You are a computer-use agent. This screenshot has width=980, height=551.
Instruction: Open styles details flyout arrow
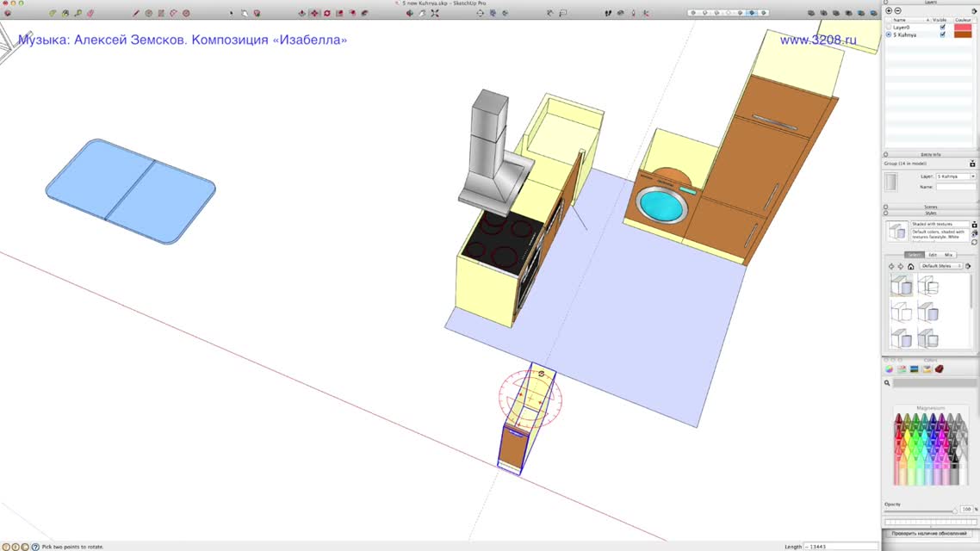968,266
